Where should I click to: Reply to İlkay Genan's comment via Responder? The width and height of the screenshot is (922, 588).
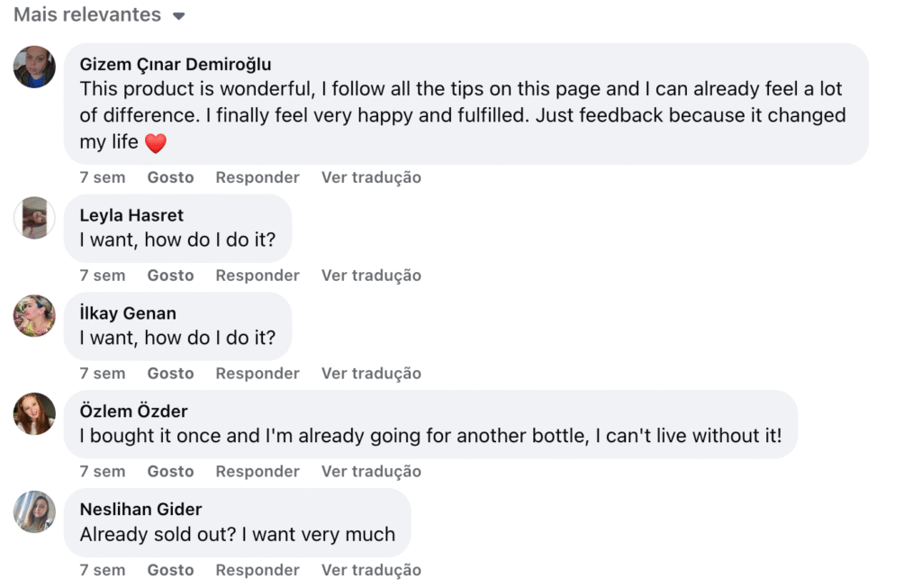coord(257,374)
